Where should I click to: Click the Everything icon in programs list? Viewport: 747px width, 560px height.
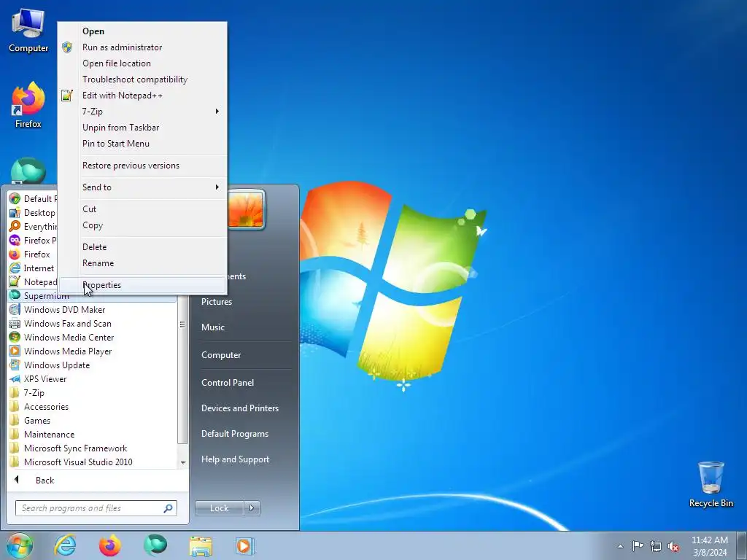point(15,226)
